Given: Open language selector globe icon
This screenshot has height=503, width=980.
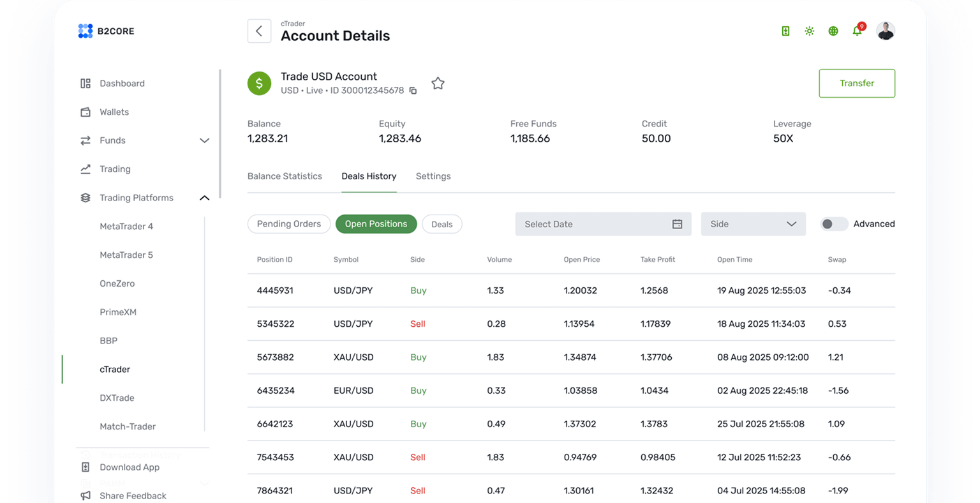Looking at the screenshot, I should click(833, 31).
